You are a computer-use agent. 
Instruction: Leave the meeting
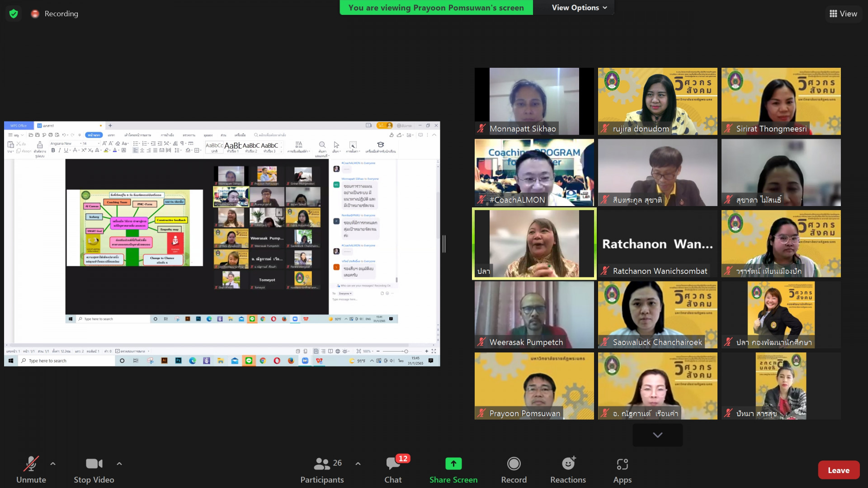(839, 470)
